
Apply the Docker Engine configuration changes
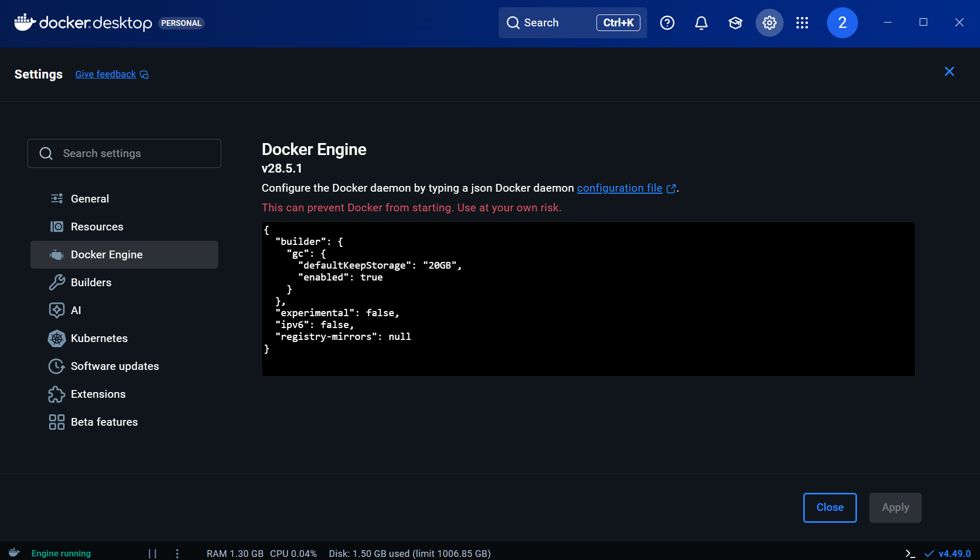pos(895,507)
